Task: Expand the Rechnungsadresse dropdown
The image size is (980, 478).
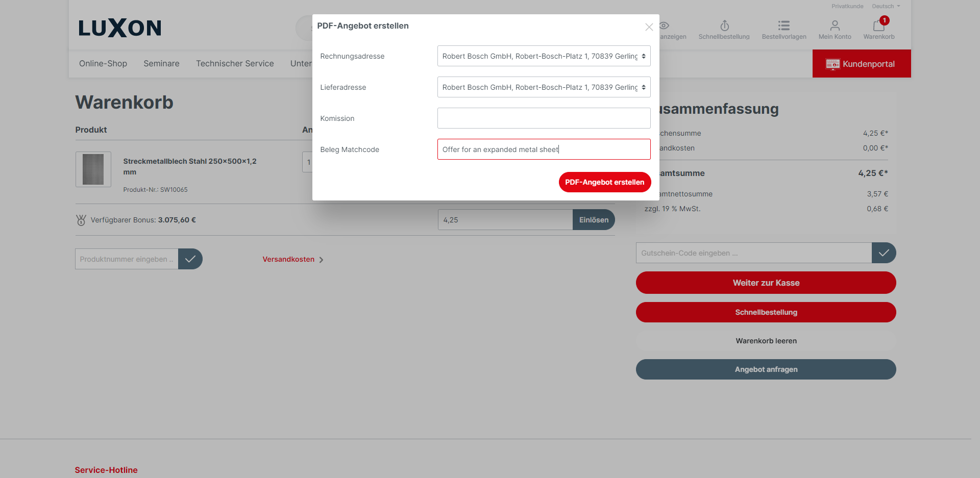Action: click(544, 56)
